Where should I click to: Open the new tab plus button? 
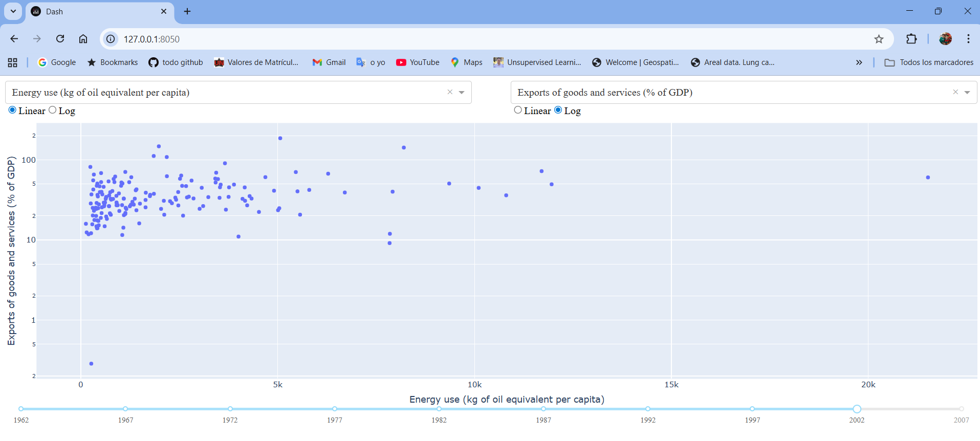[187, 11]
